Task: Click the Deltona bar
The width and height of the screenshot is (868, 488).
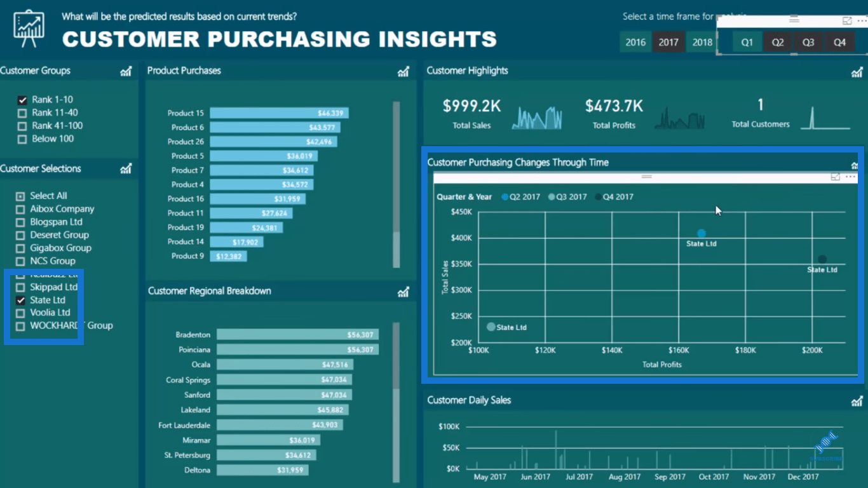Action: point(262,470)
